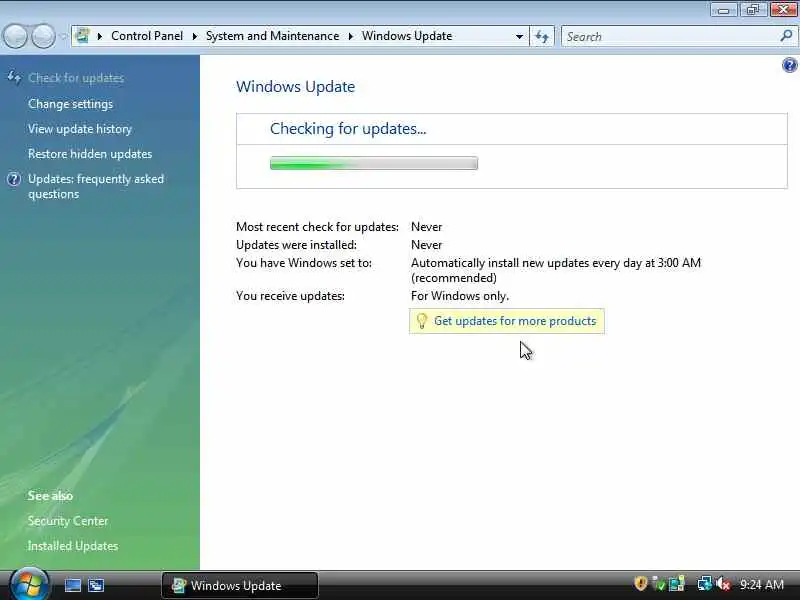Click the Back navigation arrow button
The width and height of the screenshot is (800, 600).
15,36
